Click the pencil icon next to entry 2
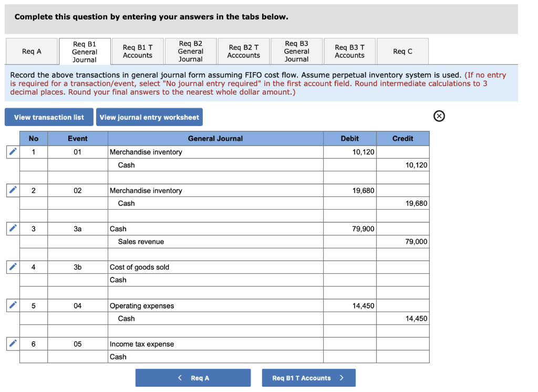Image resolution: width=538 pixels, height=392 pixels. [12, 190]
